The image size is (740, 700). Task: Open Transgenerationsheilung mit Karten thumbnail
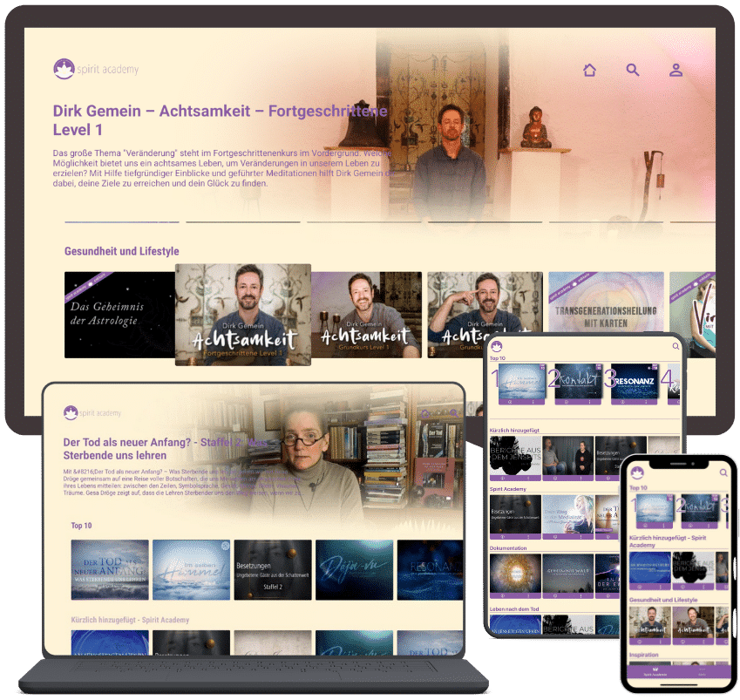[605, 315]
